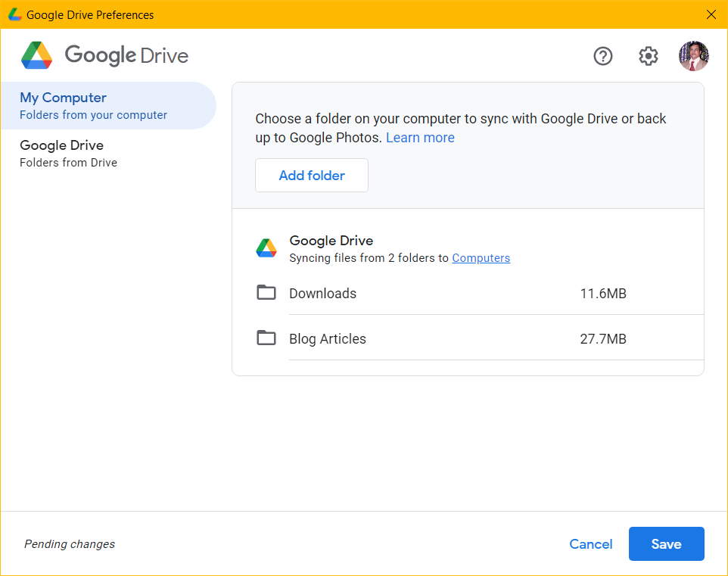Open the Learn more link
Image resolution: width=728 pixels, height=576 pixels.
click(420, 138)
